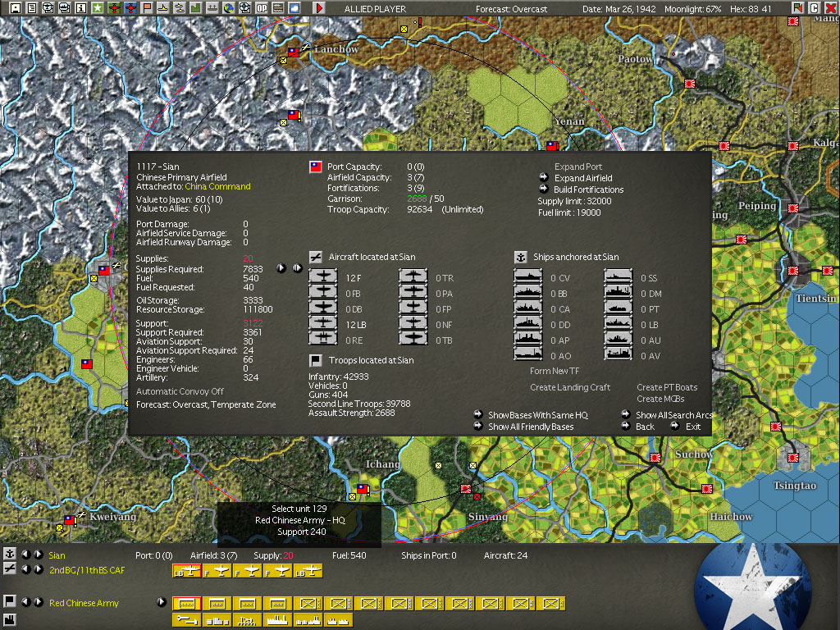
Task: Open the save game disk icon
Action: click(x=16, y=8)
